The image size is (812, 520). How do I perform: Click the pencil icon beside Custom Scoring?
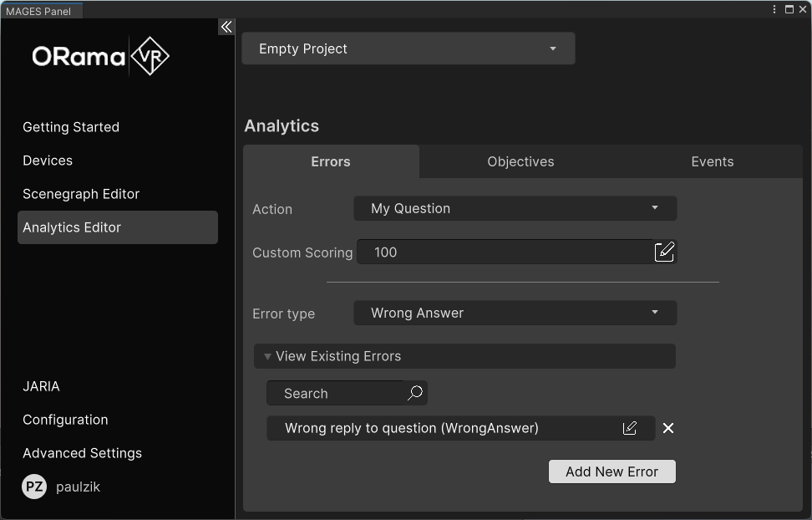tap(664, 252)
